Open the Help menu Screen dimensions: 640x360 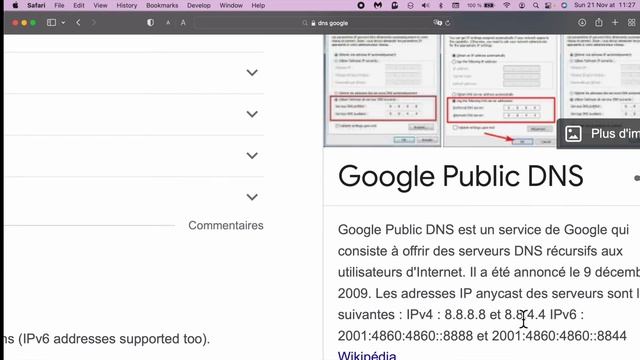click(258, 5)
